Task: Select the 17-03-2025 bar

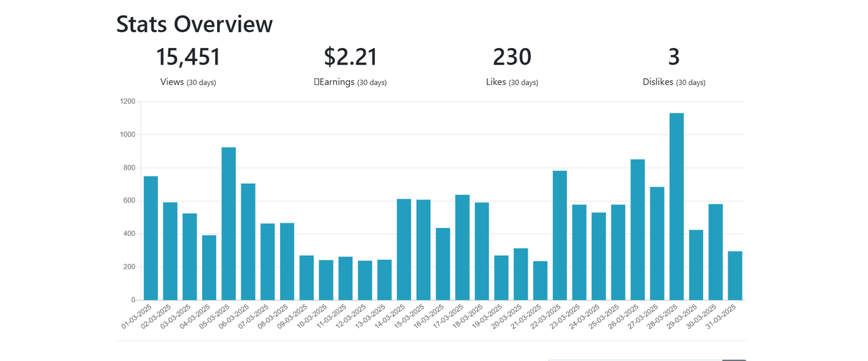Action: pyautogui.click(x=462, y=247)
